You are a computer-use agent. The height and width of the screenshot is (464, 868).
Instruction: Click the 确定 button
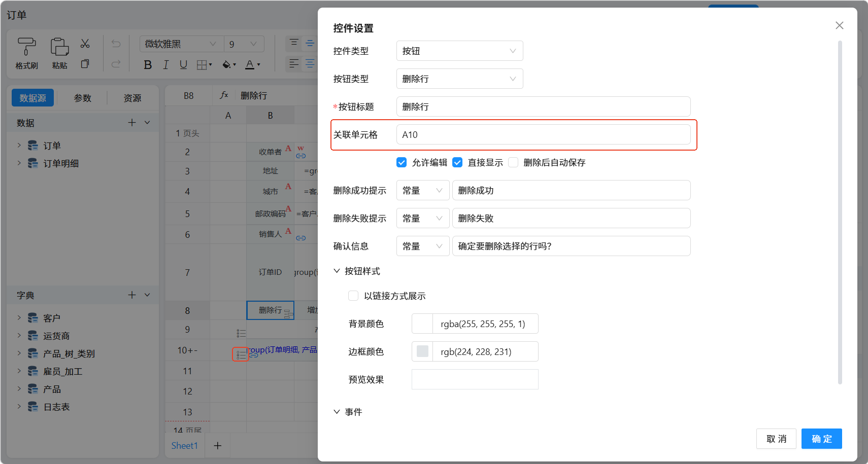(822, 439)
